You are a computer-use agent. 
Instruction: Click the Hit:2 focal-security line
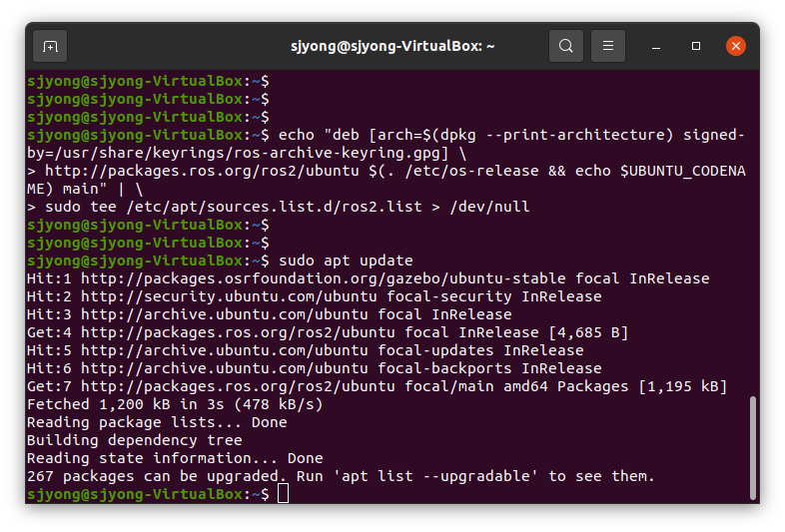(315, 296)
